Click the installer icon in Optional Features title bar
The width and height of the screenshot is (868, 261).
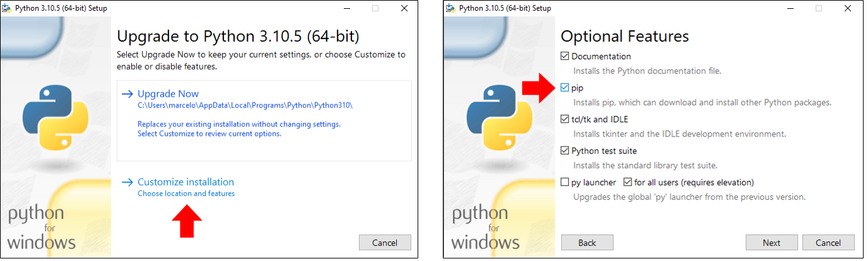[x=450, y=8]
